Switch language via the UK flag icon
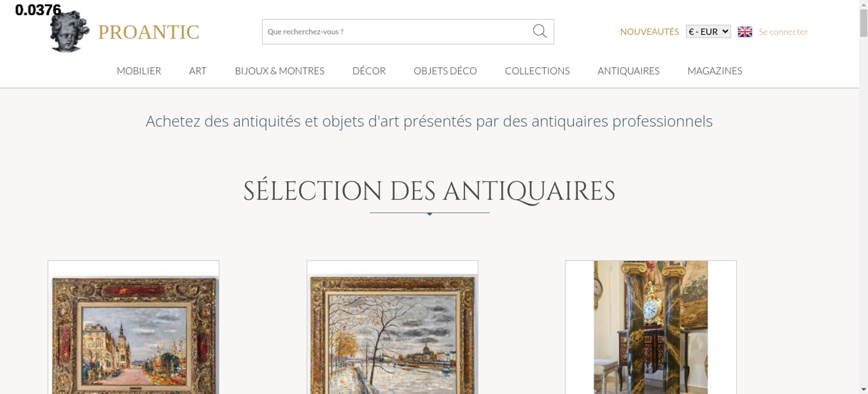Viewport: 868px width, 394px height. (745, 32)
